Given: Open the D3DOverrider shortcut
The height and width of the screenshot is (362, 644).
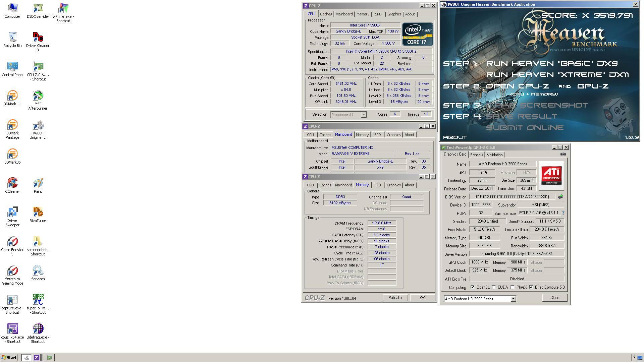Looking at the screenshot, I should click(38, 10).
